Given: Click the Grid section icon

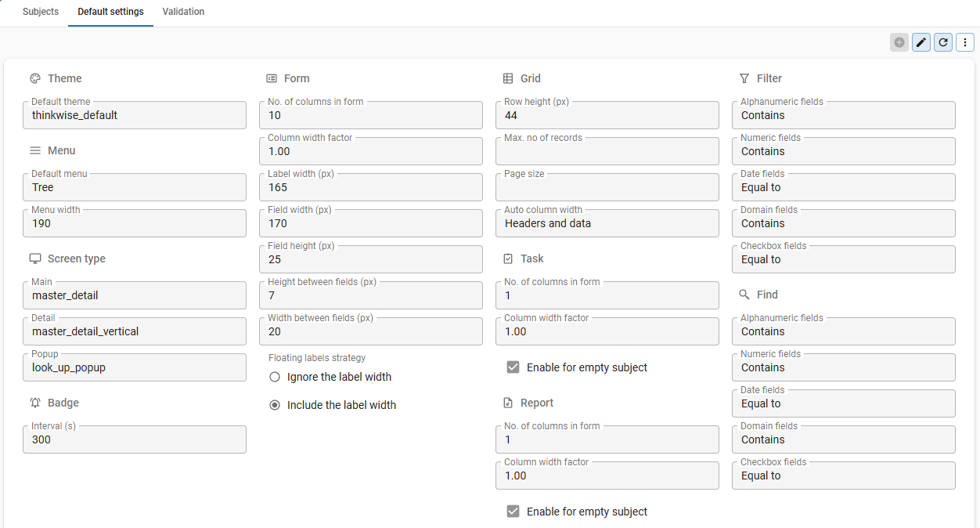Looking at the screenshot, I should (507, 78).
